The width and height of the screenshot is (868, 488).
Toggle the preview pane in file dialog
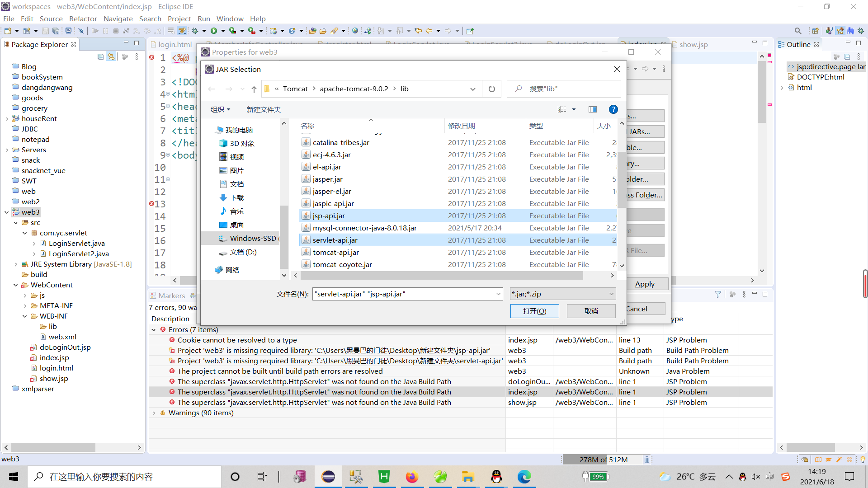[592, 109]
